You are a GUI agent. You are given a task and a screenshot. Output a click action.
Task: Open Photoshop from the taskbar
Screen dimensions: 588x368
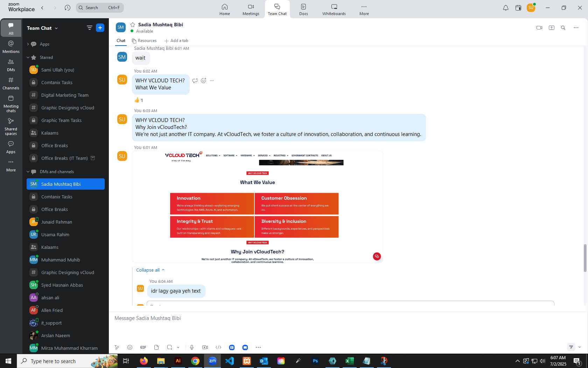click(x=315, y=361)
